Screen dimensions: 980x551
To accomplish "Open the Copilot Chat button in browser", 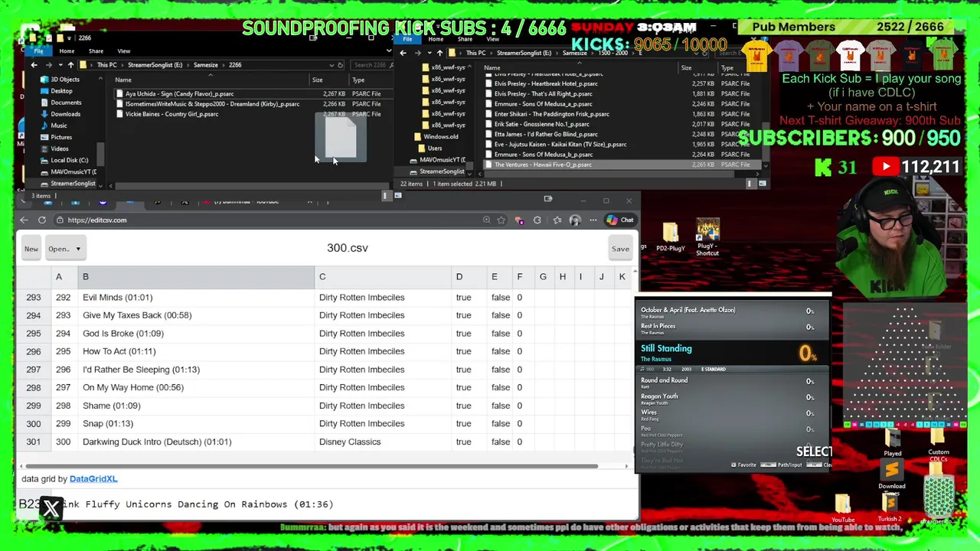I will pyautogui.click(x=620, y=220).
